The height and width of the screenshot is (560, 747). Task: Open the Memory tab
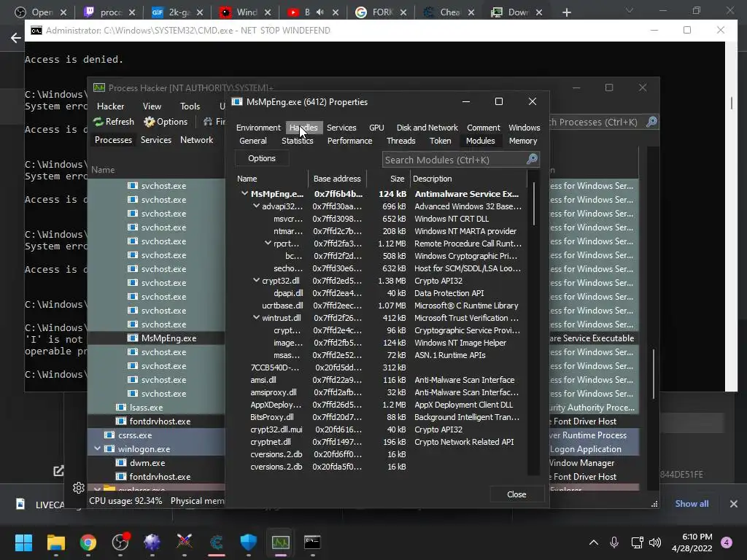pos(522,141)
